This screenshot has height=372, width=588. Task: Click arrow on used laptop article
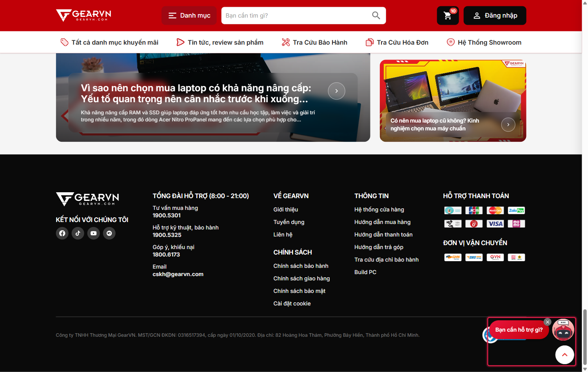508,125
